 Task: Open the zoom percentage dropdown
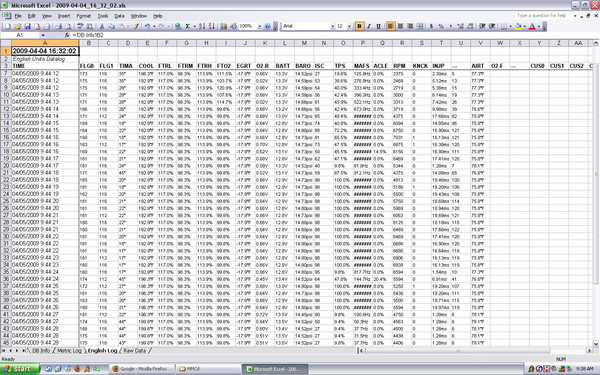[259, 26]
